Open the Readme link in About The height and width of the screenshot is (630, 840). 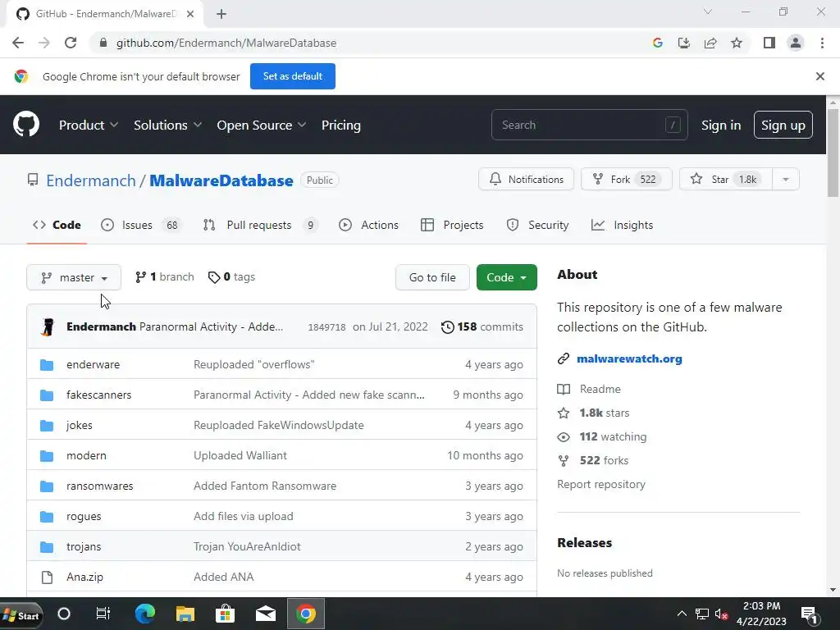click(600, 389)
